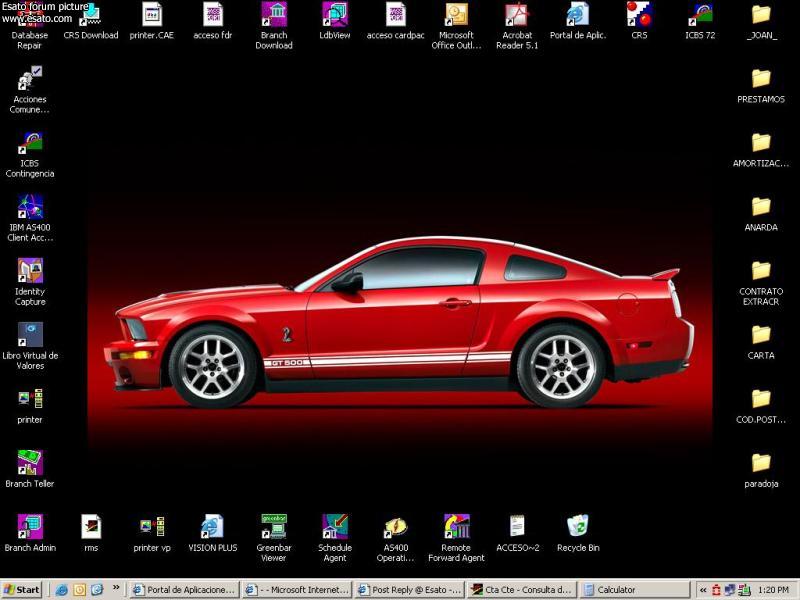Select the acceso fdr file icon

pos(213,21)
